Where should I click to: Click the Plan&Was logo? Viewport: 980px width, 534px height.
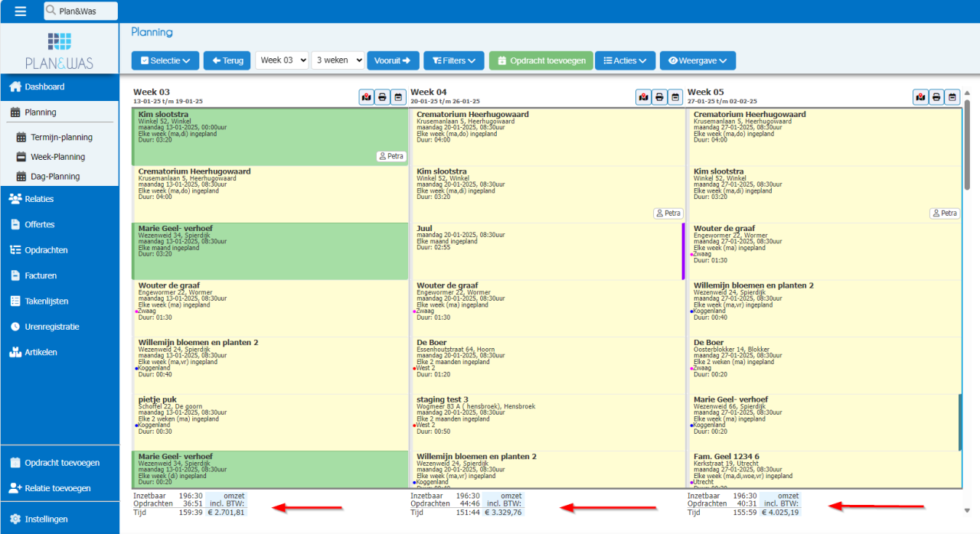coord(59,50)
